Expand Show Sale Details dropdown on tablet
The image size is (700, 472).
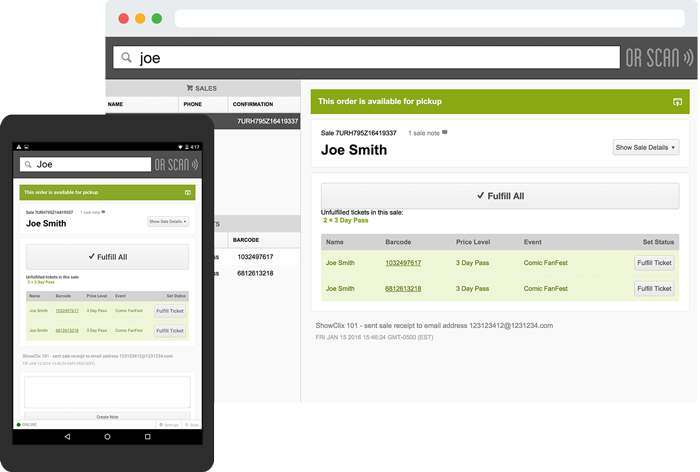pyautogui.click(x=168, y=221)
